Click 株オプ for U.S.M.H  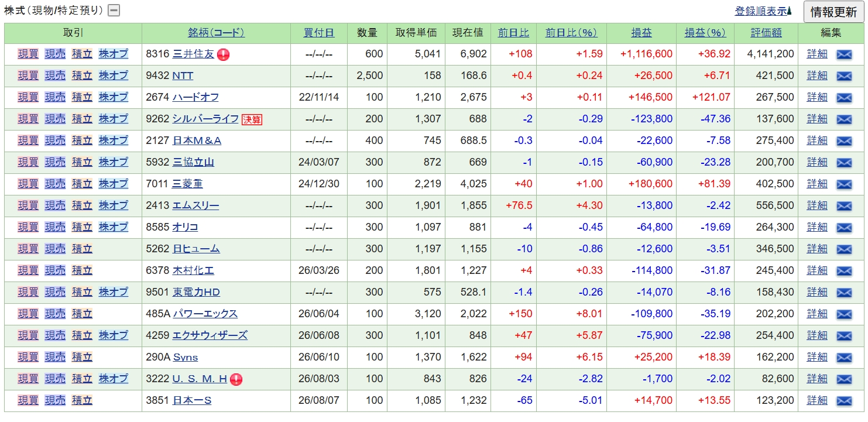(113, 379)
